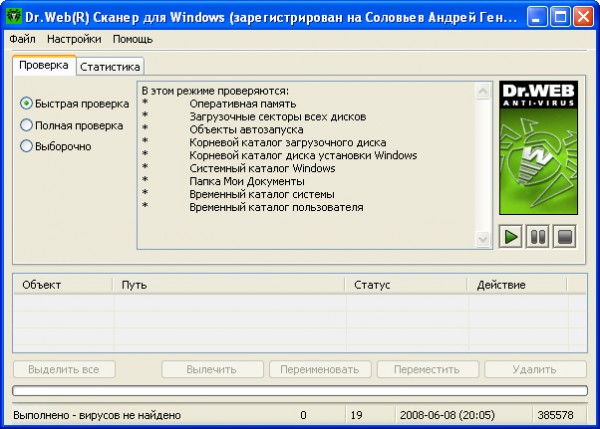Maximize the Dr.Web scanner window

(560, 17)
